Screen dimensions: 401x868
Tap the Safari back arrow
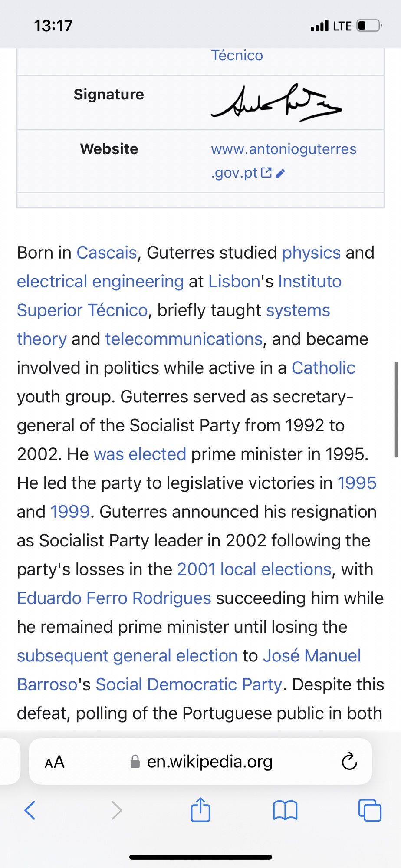pos(30,810)
